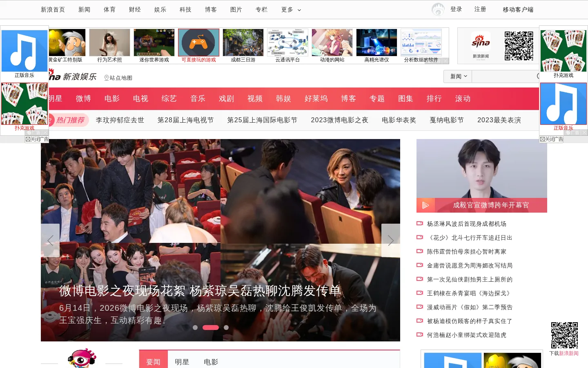
Task: Jump to the first carousel slide dot
Action: coord(195,328)
